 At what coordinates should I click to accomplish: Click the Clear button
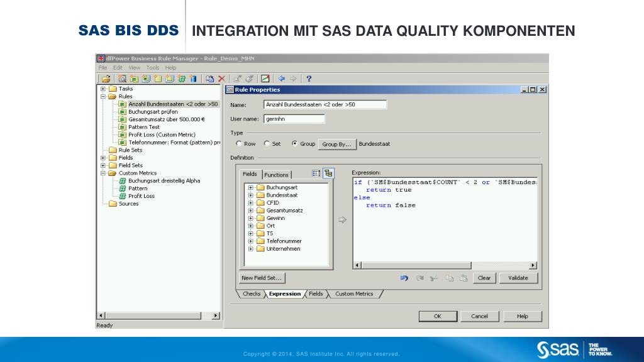coord(484,278)
